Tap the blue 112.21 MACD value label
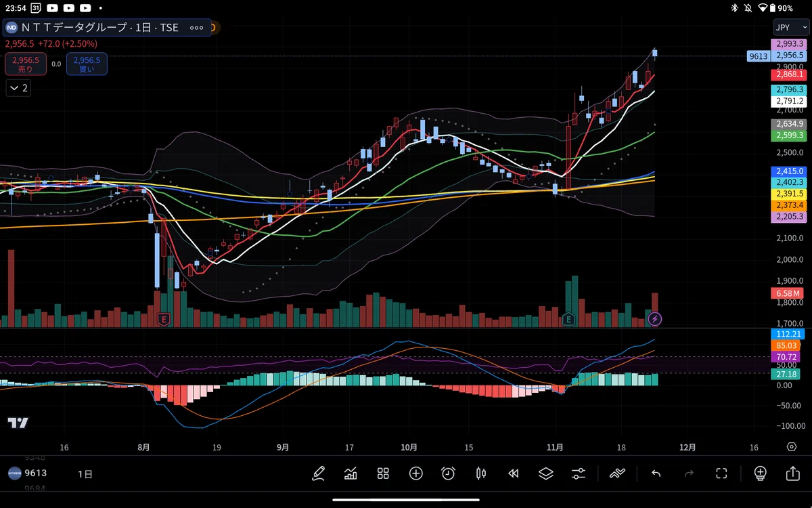 [x=786, y=334]
